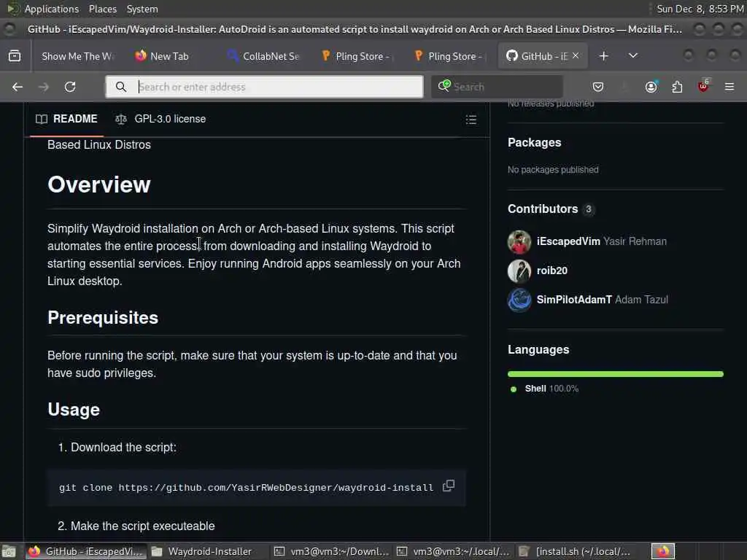Focus the address bar field
The width and height of the screenshot is (747, 560).
264,87
